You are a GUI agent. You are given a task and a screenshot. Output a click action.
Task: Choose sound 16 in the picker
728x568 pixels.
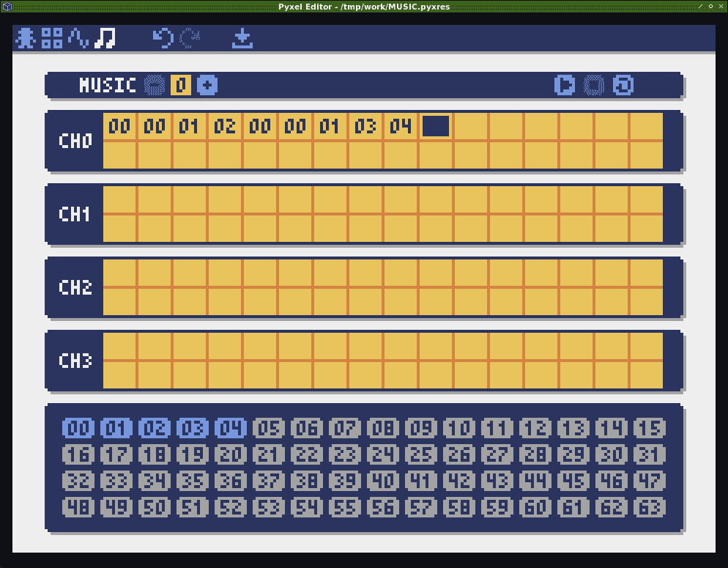[78, 454]
